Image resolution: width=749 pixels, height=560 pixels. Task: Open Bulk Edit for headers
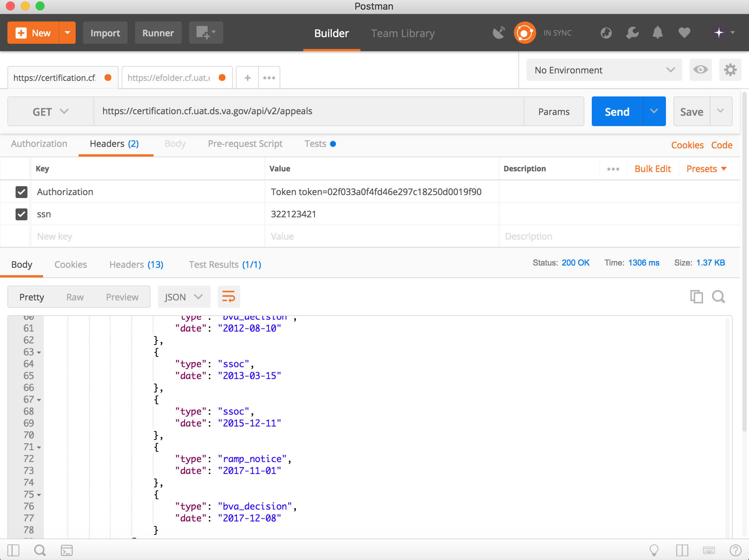[652, 169]
